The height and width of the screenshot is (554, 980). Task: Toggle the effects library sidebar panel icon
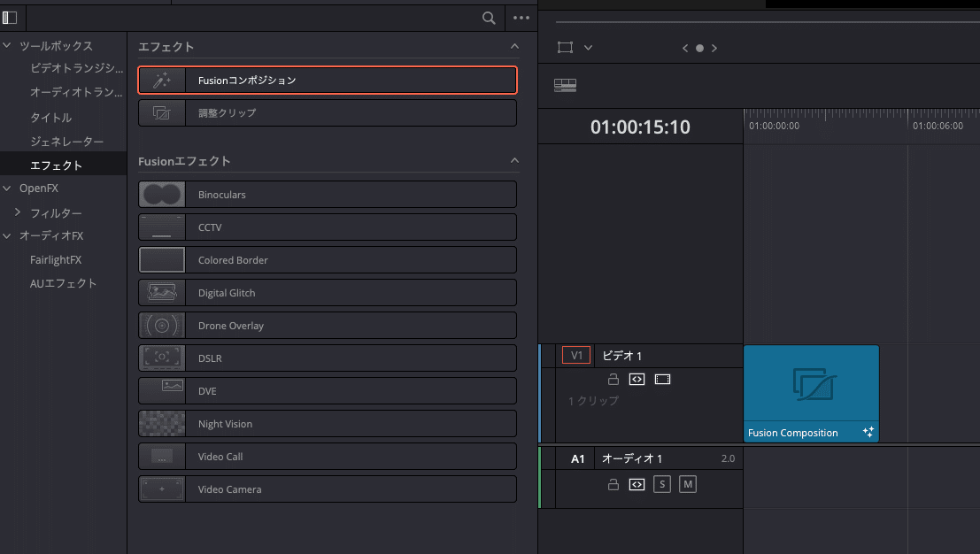(x=10, y=18)
